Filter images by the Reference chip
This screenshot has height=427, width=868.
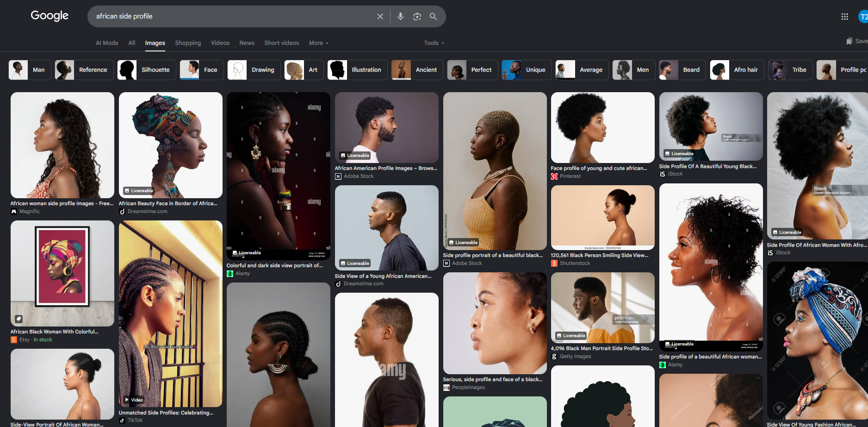pos(84,70)
